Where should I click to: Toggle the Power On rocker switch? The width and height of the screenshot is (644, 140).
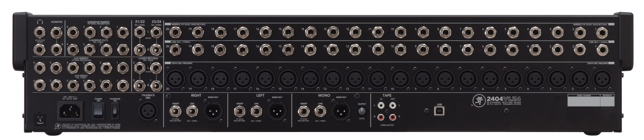click(98, 111)
